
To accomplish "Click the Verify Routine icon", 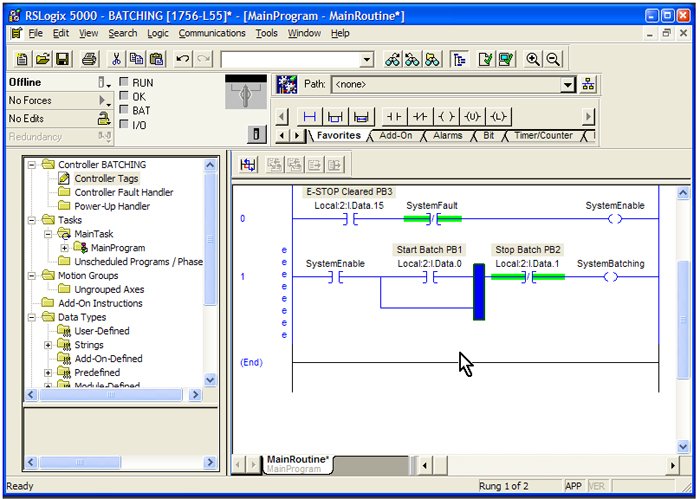I will tap(485, 59).
